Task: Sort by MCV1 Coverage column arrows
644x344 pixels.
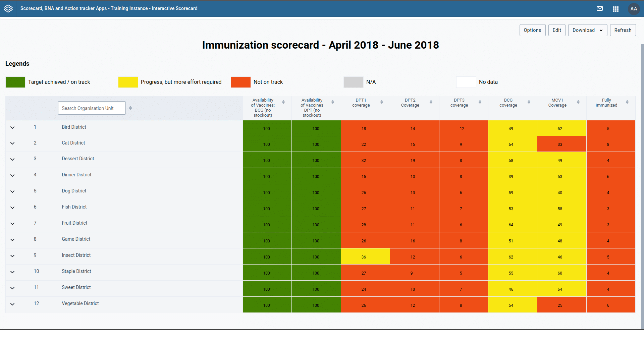Action: pos(578,102)
